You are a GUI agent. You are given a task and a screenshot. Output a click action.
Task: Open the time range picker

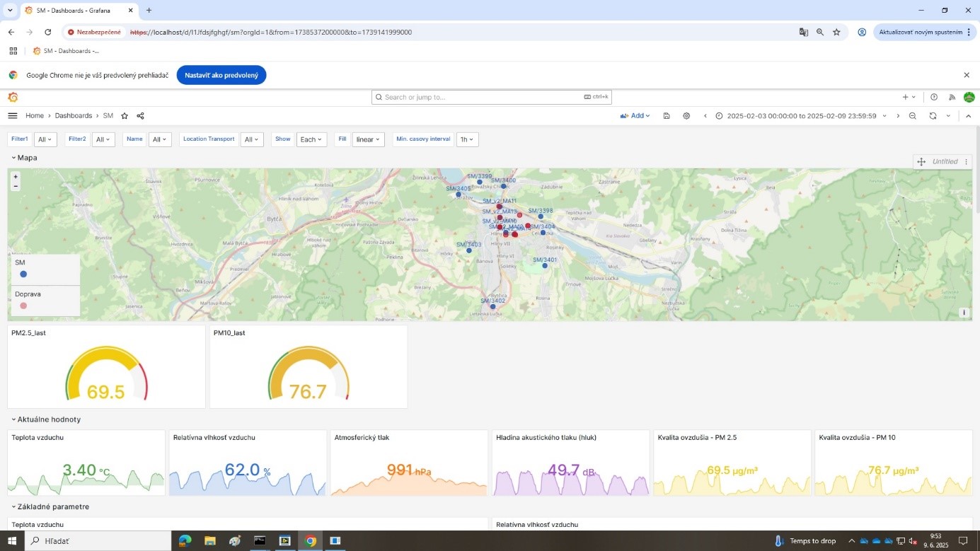[x=800, y=116]
